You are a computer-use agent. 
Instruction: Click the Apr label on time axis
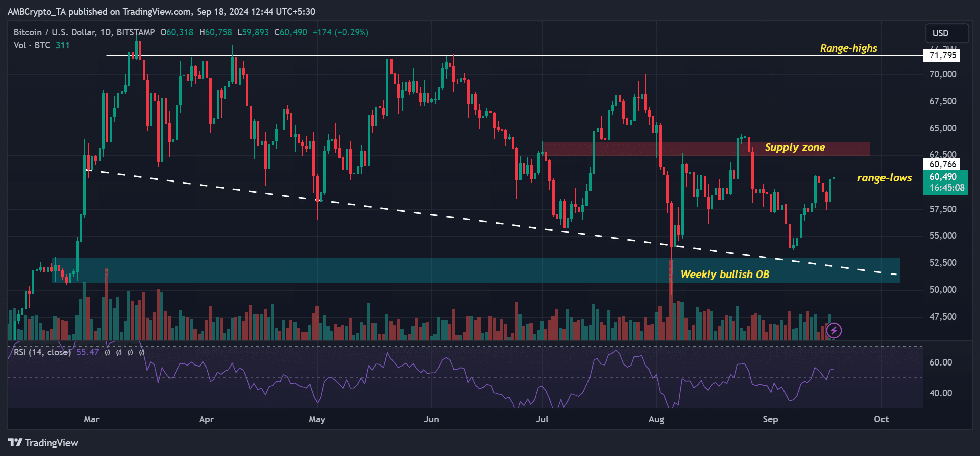pos(206,419)
